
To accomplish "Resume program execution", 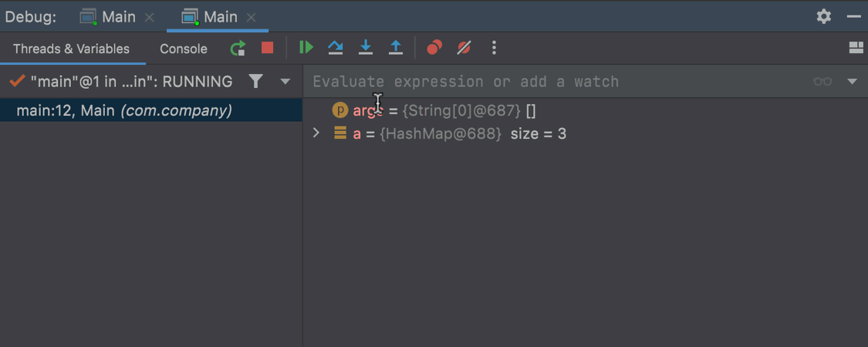I will click(306, 48).
